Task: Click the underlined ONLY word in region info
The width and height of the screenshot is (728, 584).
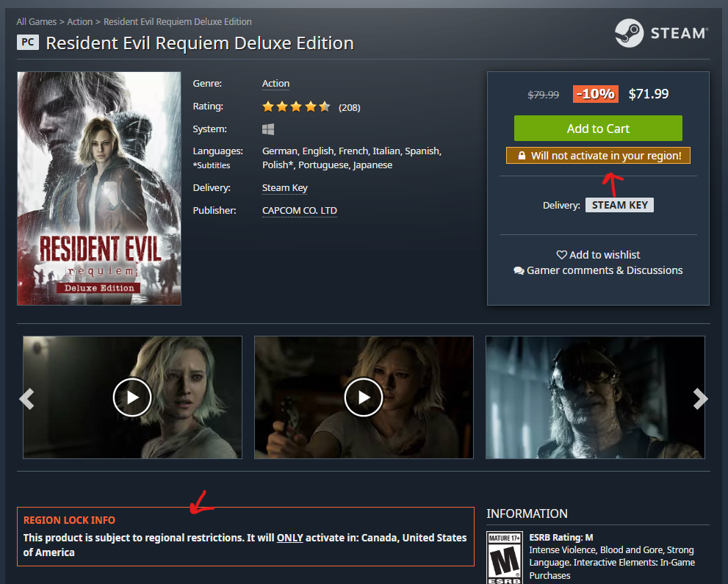Action: [289, 538]
